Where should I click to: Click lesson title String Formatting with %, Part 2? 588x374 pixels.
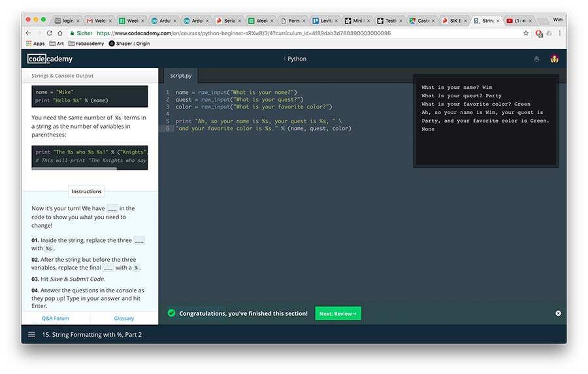coord(92,334)
